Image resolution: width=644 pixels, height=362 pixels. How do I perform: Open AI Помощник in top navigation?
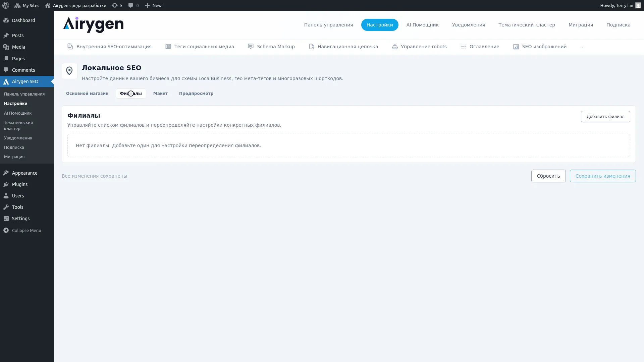tap(422, 25)
